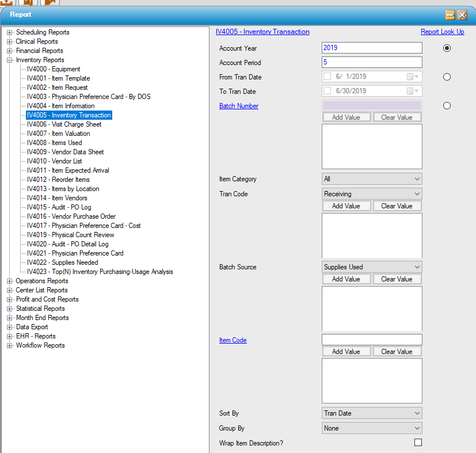Click Add Value under Tran Code
Screen dimensions: 476x453
(346, 206)
